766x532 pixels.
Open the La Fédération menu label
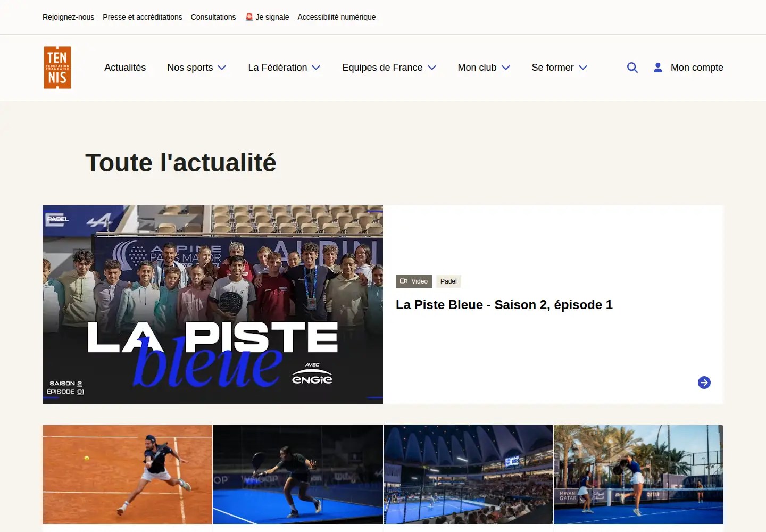pyautogui.click(x=278, y=68)
